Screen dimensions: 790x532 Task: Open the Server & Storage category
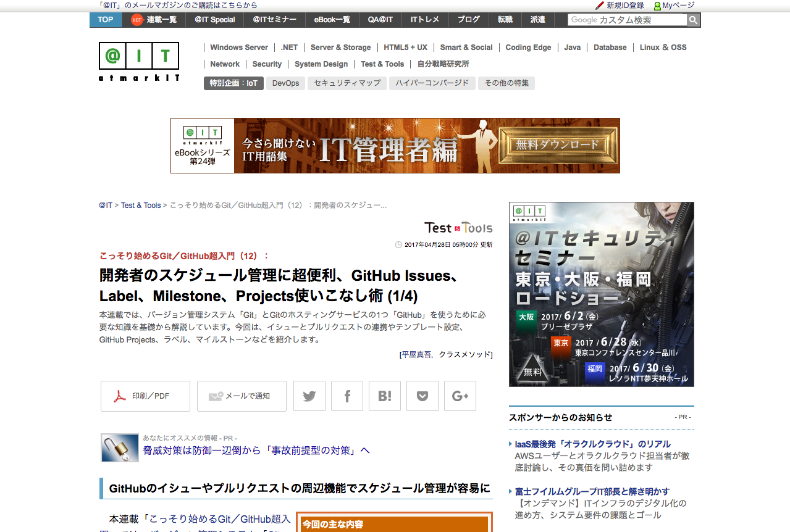(x=340, y=48)
